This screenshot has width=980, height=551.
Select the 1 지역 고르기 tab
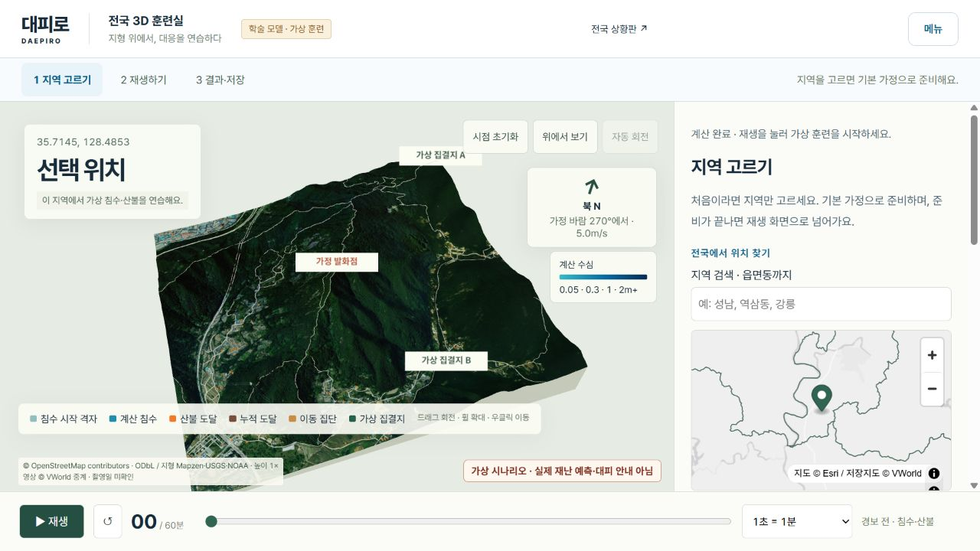pyautogui.click(x=62, y=80)
